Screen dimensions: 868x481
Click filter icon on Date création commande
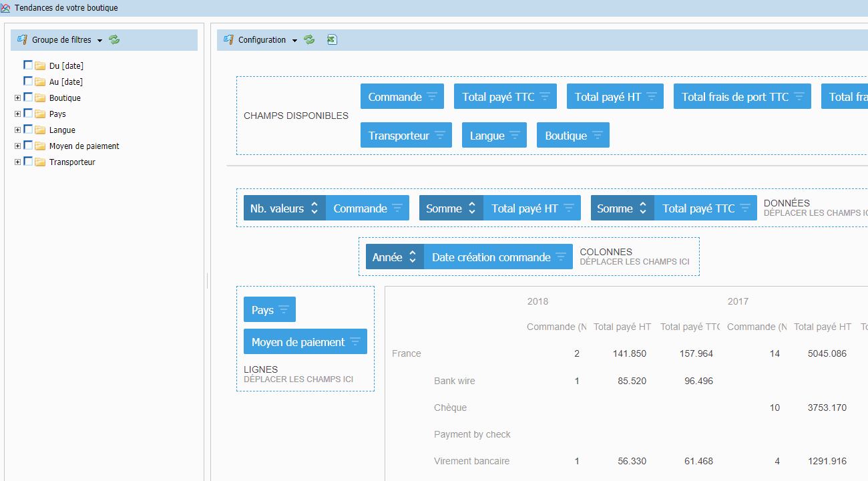[561, 257]
